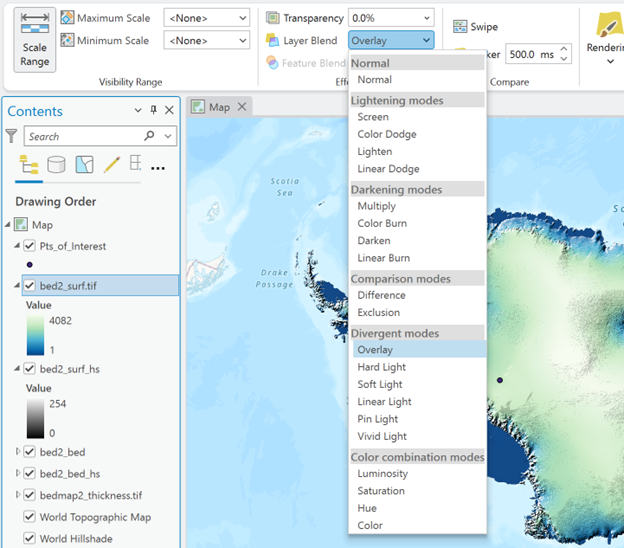
Task: Click the Map icon in Drawing Order
Action: click(x=21, y=224)
